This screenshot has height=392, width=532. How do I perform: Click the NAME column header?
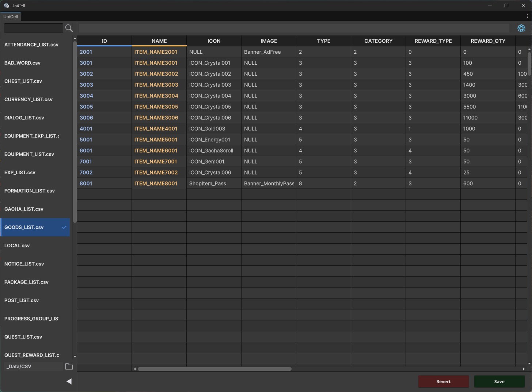[x=159, y=41]
